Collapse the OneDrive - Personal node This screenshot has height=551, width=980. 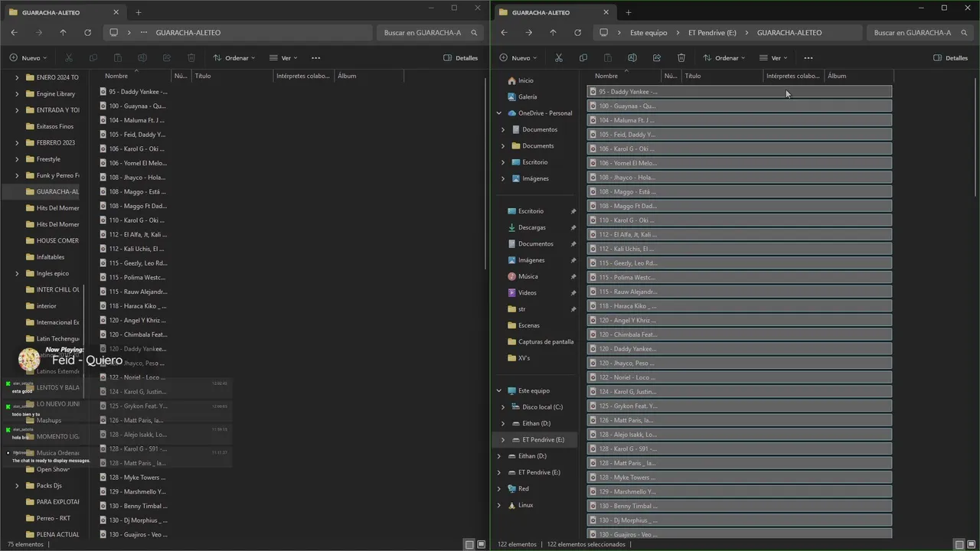(499, 113)
